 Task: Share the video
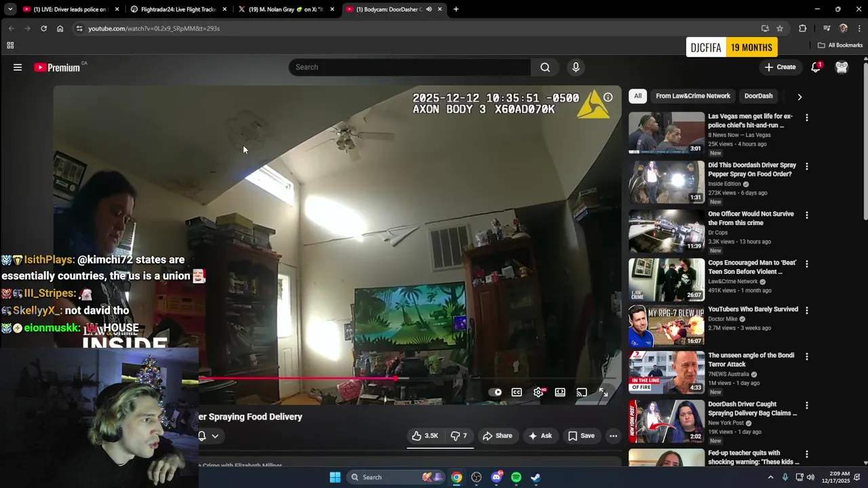click(497, 436)
